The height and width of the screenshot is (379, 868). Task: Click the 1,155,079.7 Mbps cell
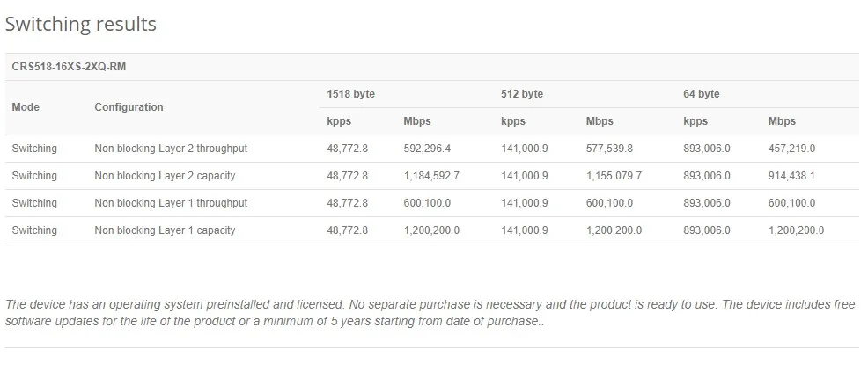[614, 176]
